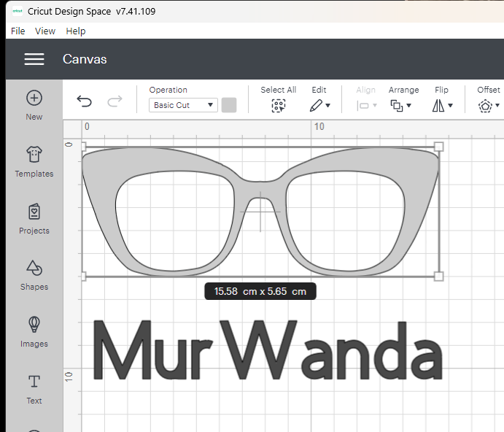This screenshot has height=432, width=504.
Task: Click the gray operation color swatch
Action: tap(229, 105)
